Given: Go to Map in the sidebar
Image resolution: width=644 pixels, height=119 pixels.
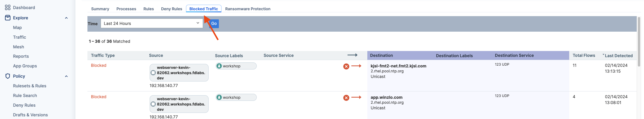Looking at the screenshot, I should click(x=17, y=28).
